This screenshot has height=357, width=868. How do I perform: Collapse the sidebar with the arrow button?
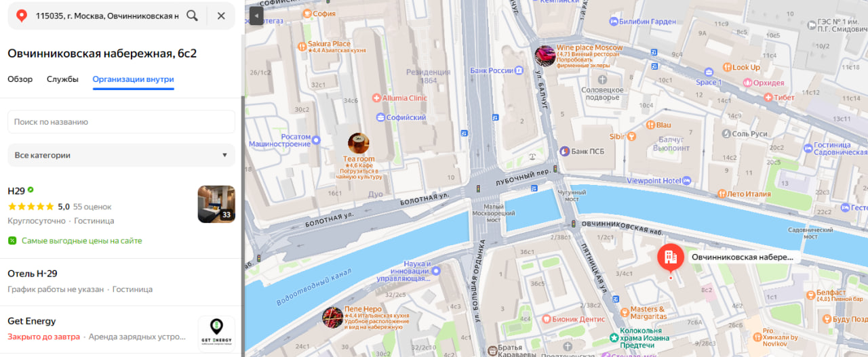(256, 16)
